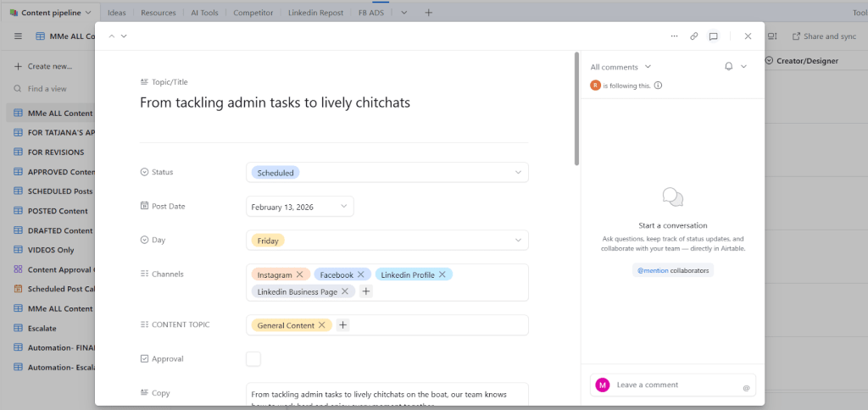Close the expanded record dialog

click(748, 36)
